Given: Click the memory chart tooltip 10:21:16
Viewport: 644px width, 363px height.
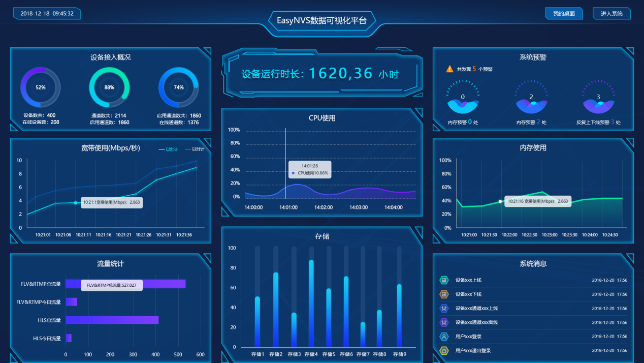Looking at the screenshot, I should pos(538,201).
